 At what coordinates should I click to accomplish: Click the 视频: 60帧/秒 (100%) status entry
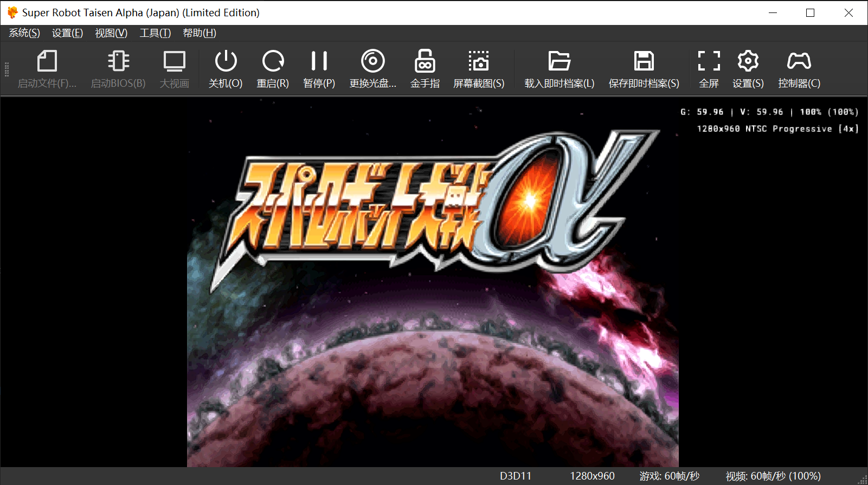click(x=773, y=476)
